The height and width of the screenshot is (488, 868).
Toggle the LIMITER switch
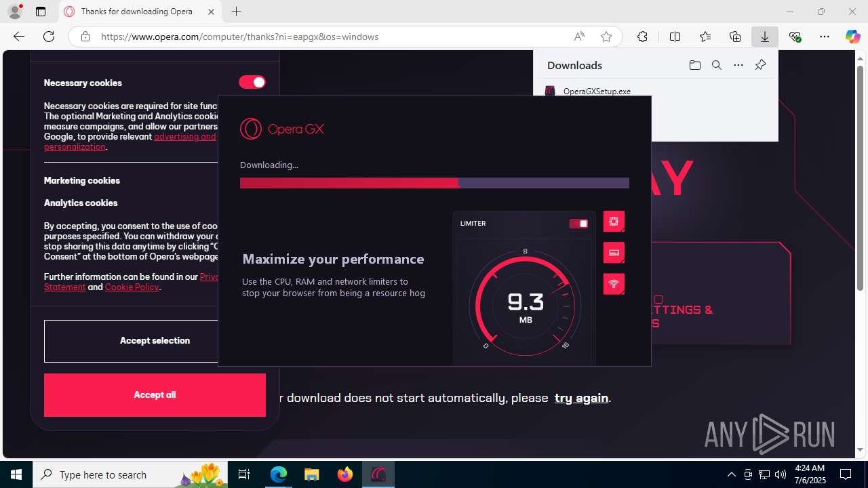(x=578, y=224)
